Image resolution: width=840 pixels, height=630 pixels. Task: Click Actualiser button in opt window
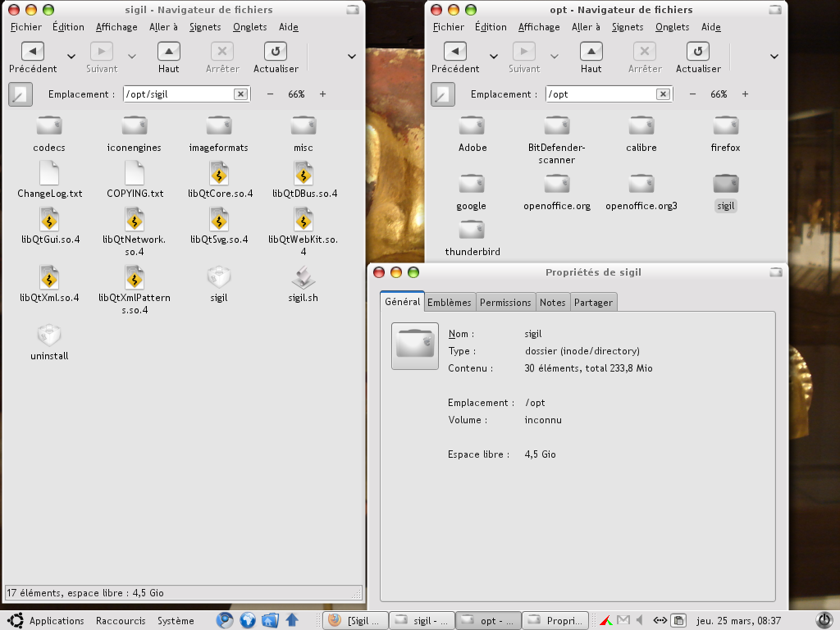(698, 57)
